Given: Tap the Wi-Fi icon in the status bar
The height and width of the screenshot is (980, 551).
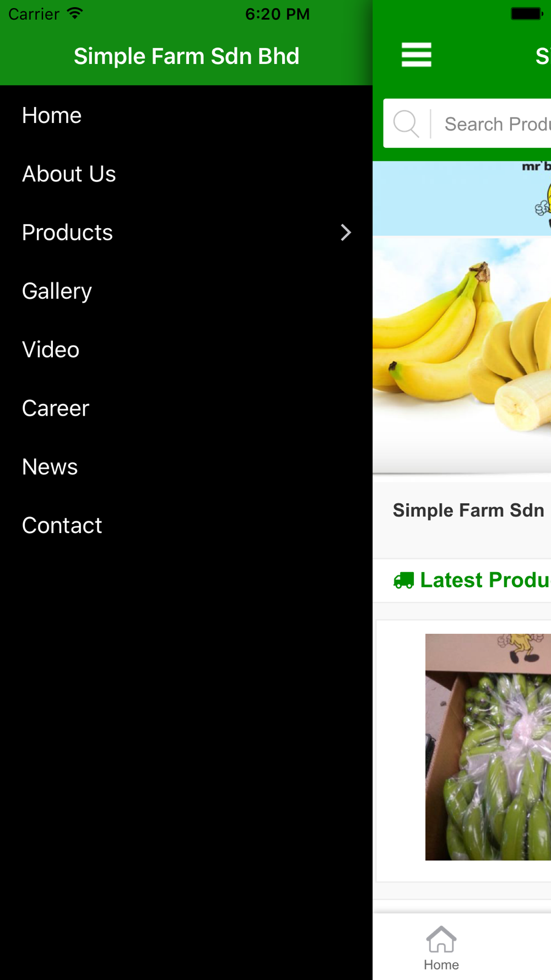Looking at the screenshot, I should pyautogui.click(x=74, y=13).
